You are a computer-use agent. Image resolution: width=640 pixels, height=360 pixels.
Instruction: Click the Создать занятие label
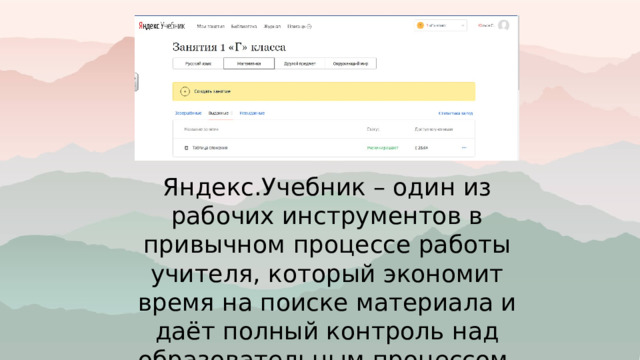212,91
